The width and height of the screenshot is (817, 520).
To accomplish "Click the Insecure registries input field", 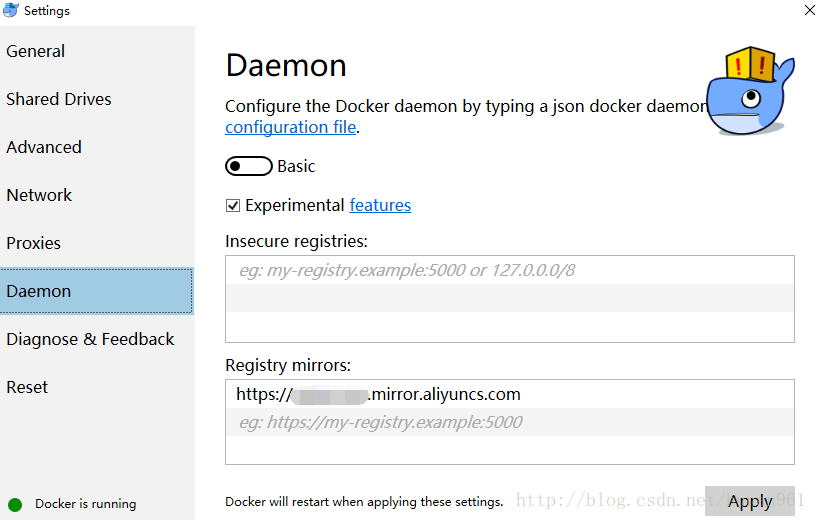I will coord(509,270).
